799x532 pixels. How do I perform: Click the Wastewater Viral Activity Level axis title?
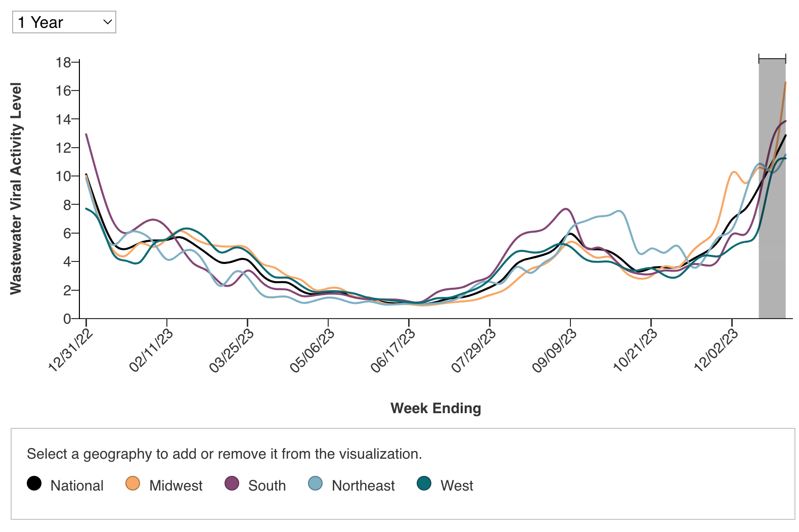(16, 188)
